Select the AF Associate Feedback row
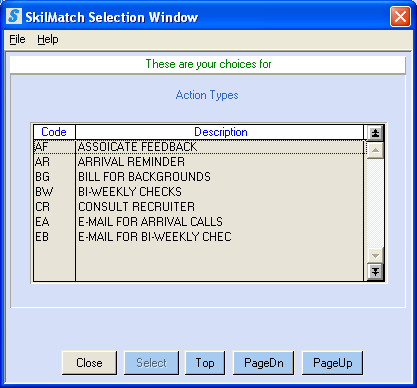This screenshot has height=388, width=417. 199,147
